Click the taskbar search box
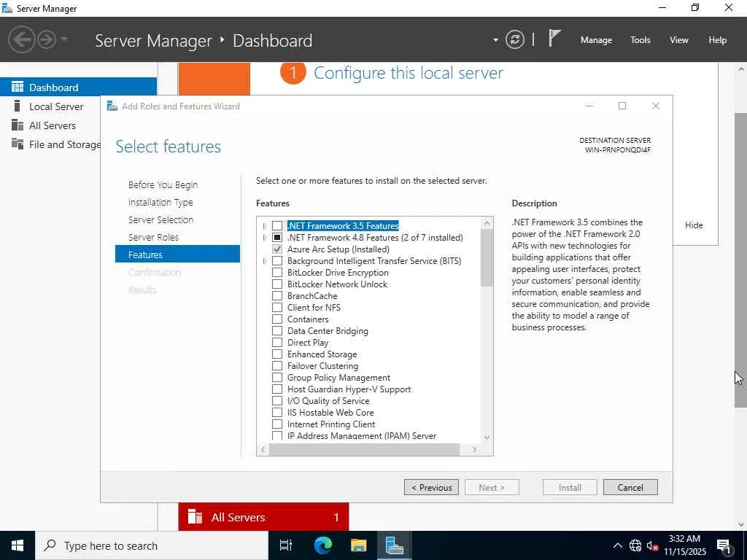Image resolution: width=747 pixels, height=560 pixels. pyautogui.click(x=152, y=545)
